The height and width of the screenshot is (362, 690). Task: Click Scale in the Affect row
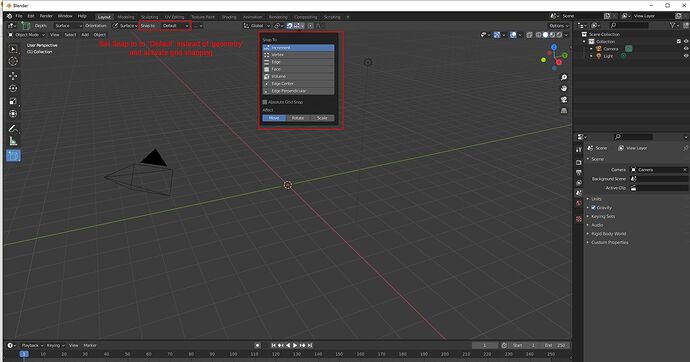pyautogui.click(x=322, y=118)
